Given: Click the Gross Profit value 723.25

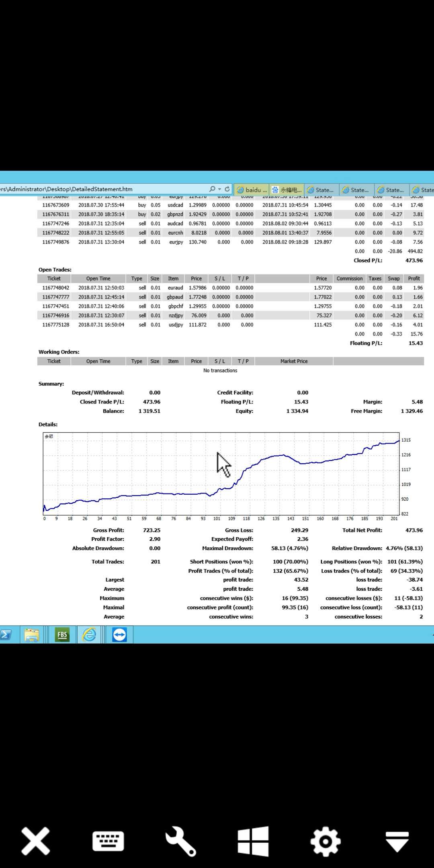Looking at the screenshot, I should click(x=151, y=530).
